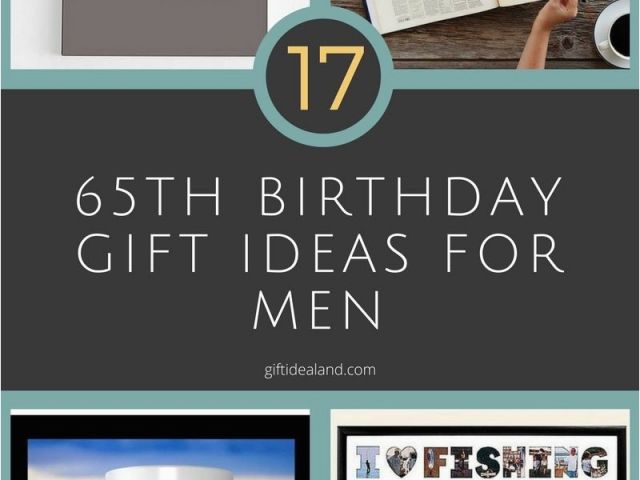Image resolution: width=640 pixels, height=480 pixels.
Task: Click the black coffee cup image
Action: tap(614, 35)
